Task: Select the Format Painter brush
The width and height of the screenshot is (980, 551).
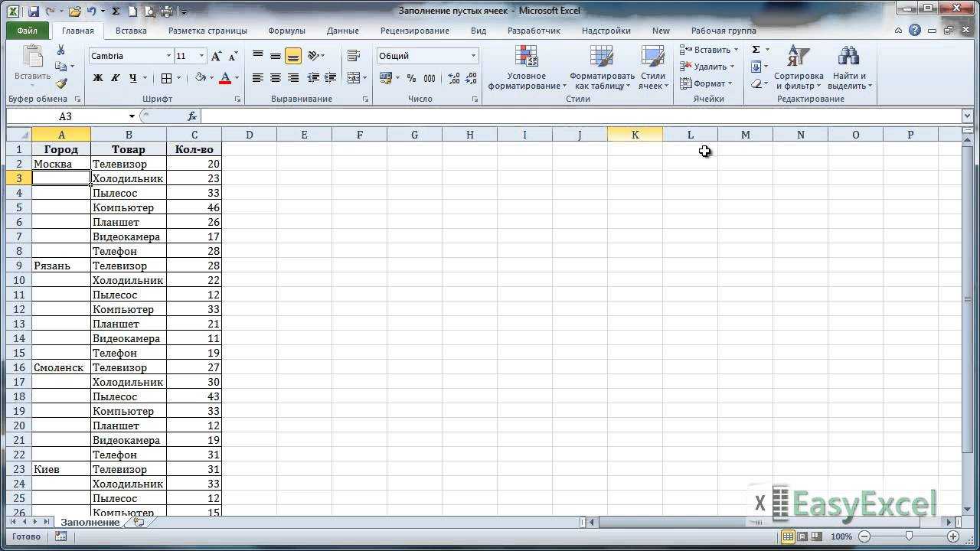Action: [x=61, y=83]
